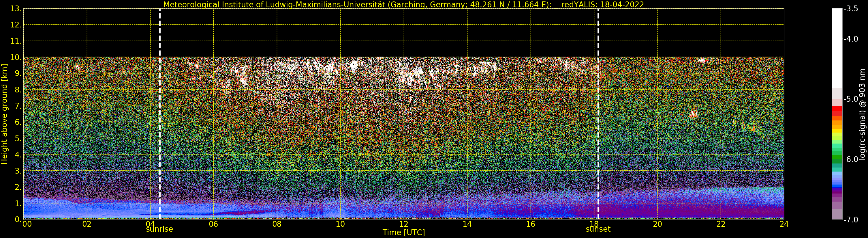Click the '12.' height-axis tick label
Image resolution: width=868 pixels, height=238 pixels.
(16, 25)
